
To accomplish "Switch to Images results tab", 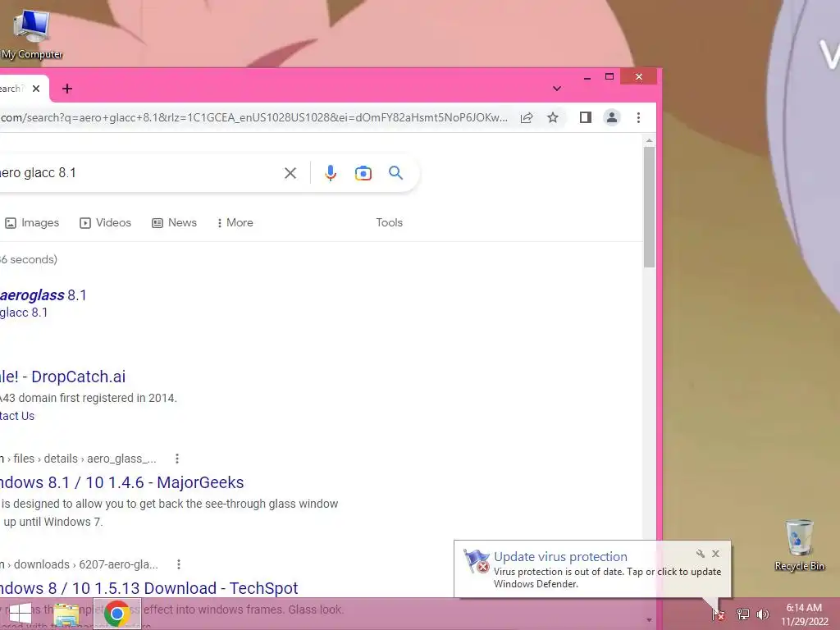I will coord(32,223).
